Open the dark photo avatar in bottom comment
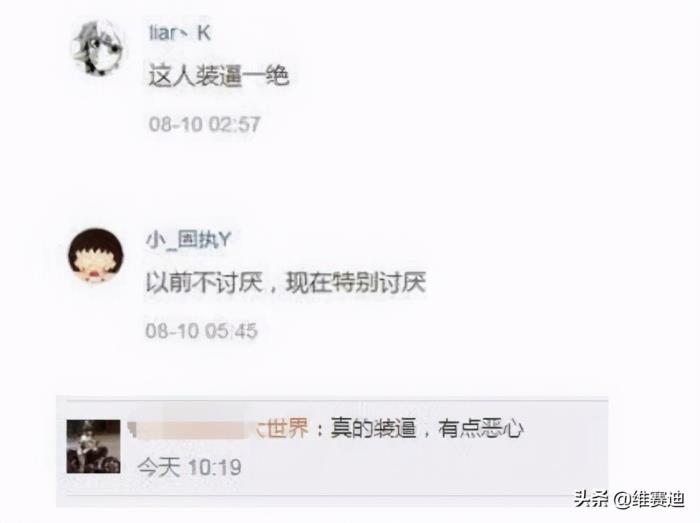700x523 pixels. click(x=93, y=446)
